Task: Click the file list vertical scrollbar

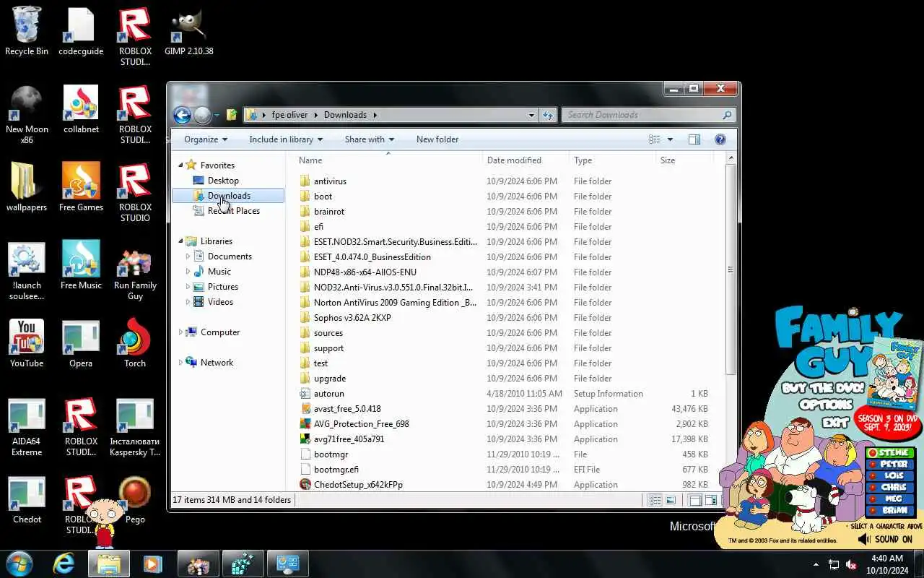Action: coord(731,269)
